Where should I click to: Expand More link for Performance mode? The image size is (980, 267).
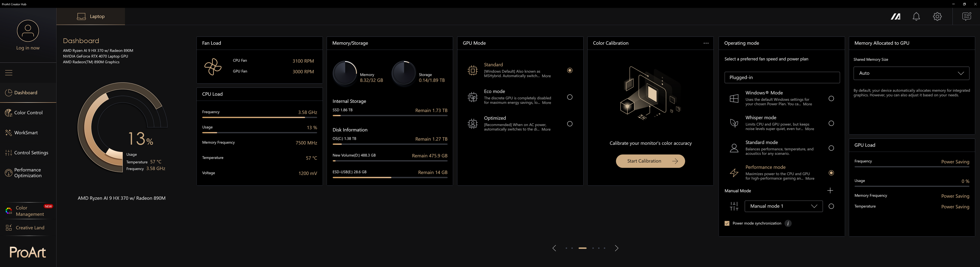[x=810, y=178]
